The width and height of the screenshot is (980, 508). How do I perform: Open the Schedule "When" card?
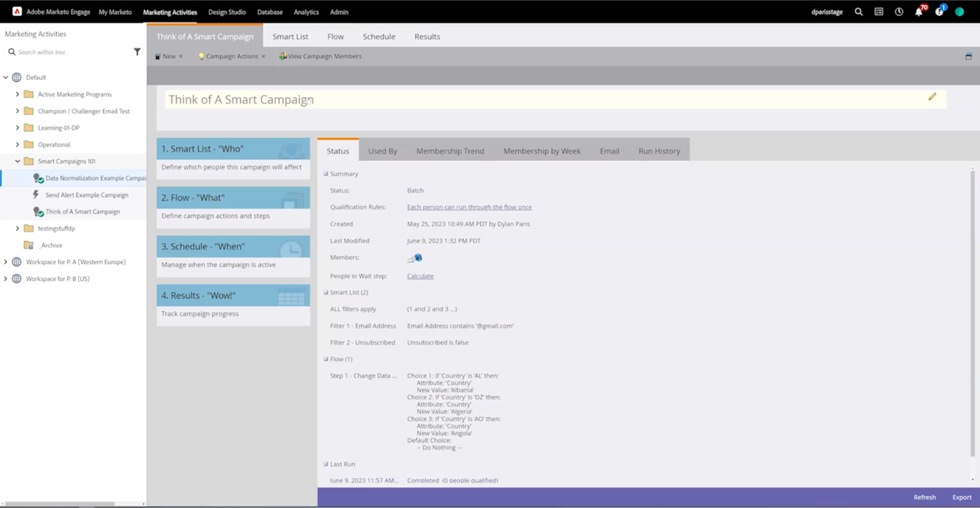233,256
